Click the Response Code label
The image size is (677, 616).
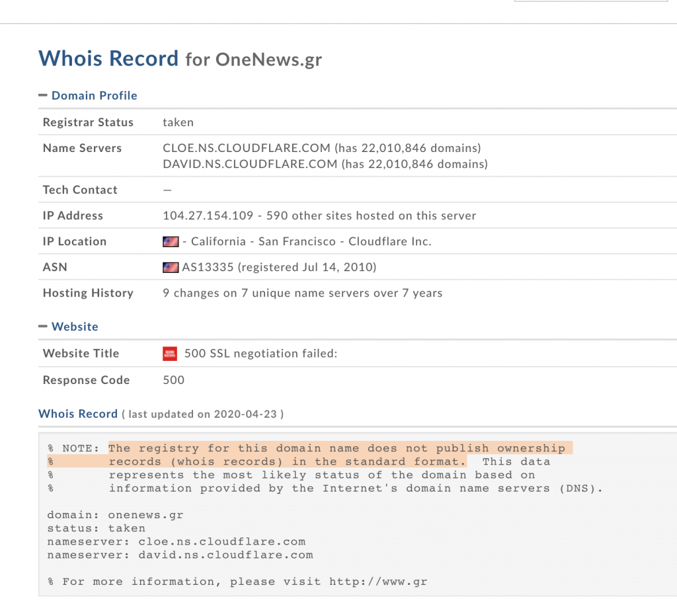coord(87,380)
